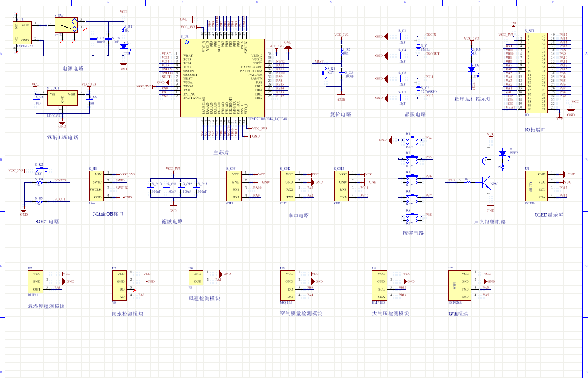Click the LDO3V3 regulator component
588x378 pixels.
[x=62, y=98]
